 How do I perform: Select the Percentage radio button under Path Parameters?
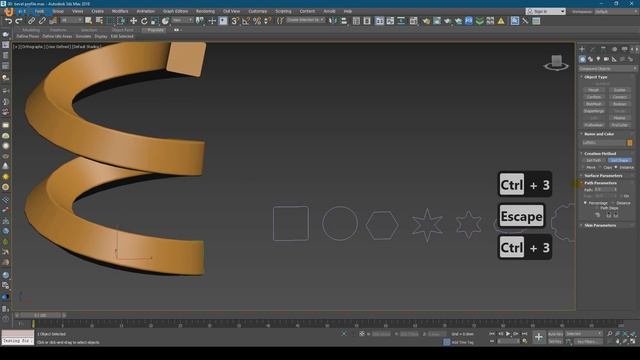(x=585, y=203)
